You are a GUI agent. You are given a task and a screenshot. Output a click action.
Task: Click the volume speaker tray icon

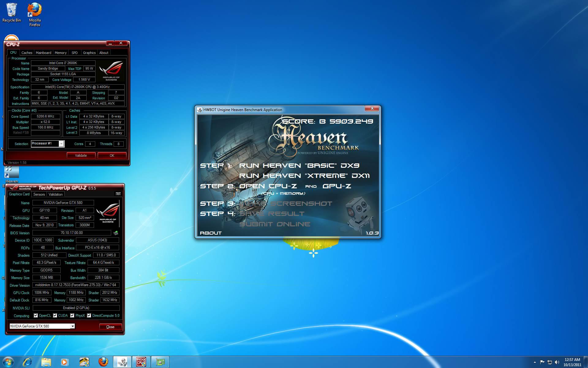coord(557,362)
